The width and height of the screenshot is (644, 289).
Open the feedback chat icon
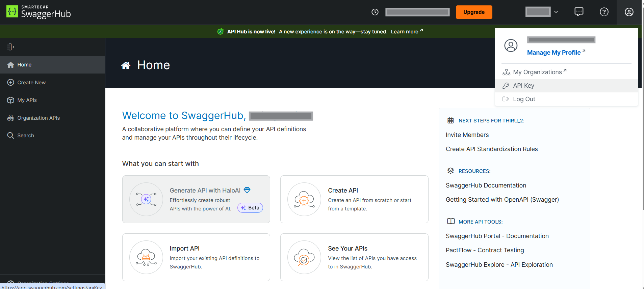coord(579,12)
